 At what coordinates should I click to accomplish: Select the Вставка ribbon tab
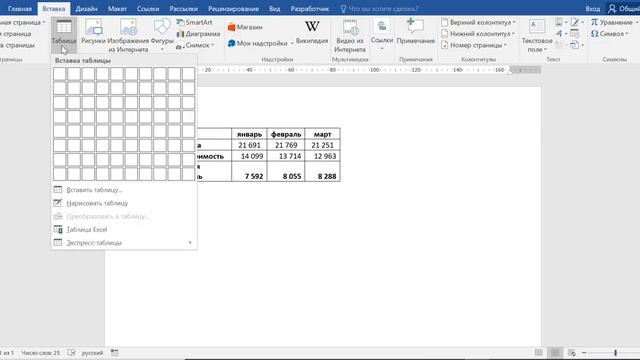coord(53,9)
